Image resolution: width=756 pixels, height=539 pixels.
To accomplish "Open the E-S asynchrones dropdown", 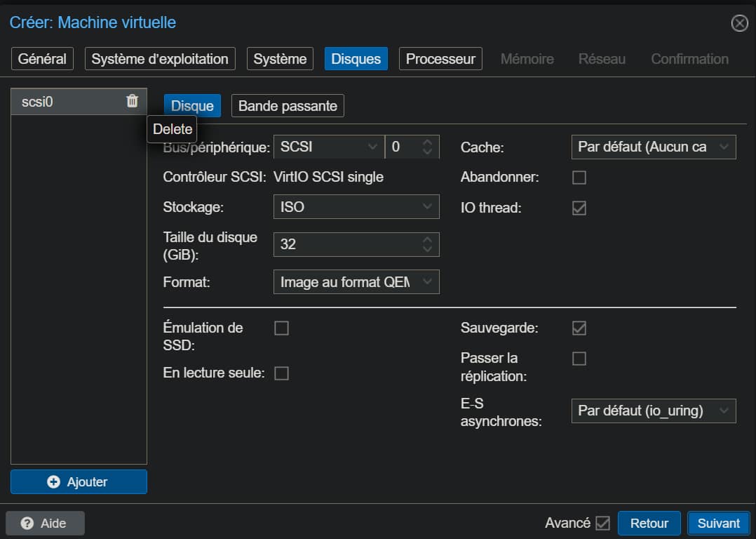I will coord(653,411).
